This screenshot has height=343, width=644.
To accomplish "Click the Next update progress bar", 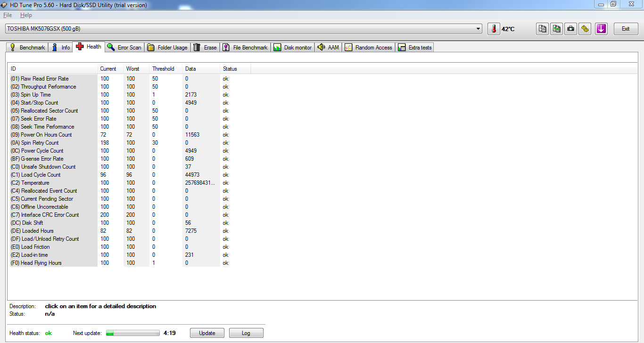I will coord(133,333).
